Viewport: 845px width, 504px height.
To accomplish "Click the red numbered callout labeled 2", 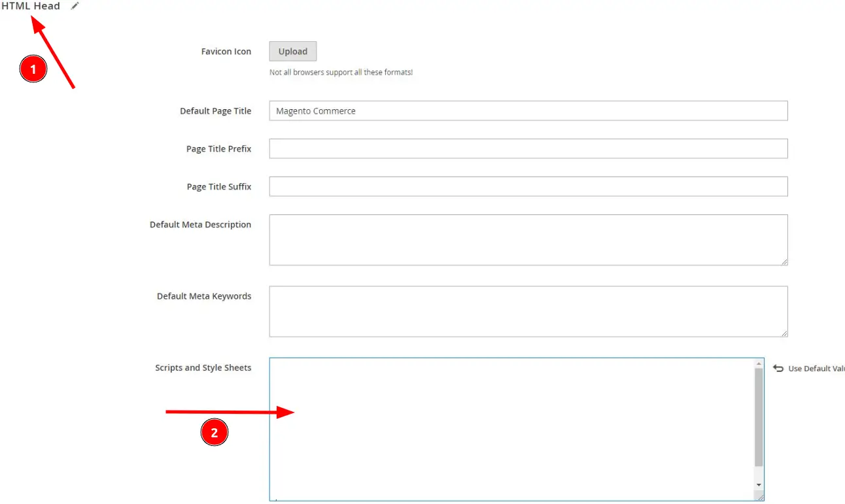I will tap(215, 432).
